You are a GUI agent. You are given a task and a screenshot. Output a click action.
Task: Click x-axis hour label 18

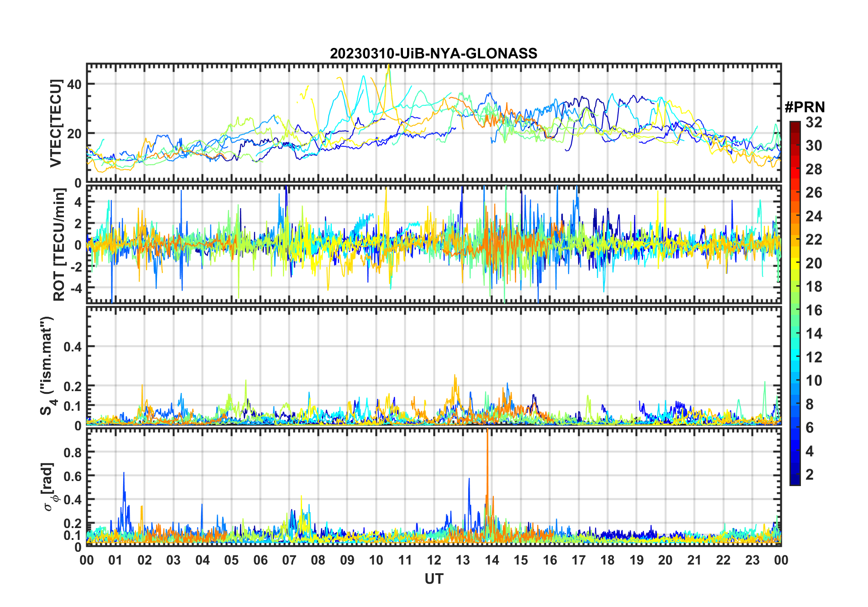[608, 560]
